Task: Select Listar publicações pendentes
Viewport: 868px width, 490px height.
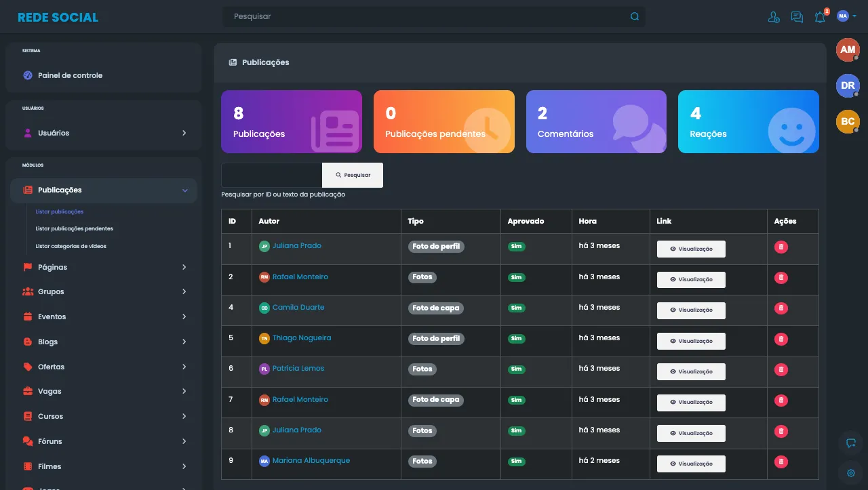Action: [75, 228]
